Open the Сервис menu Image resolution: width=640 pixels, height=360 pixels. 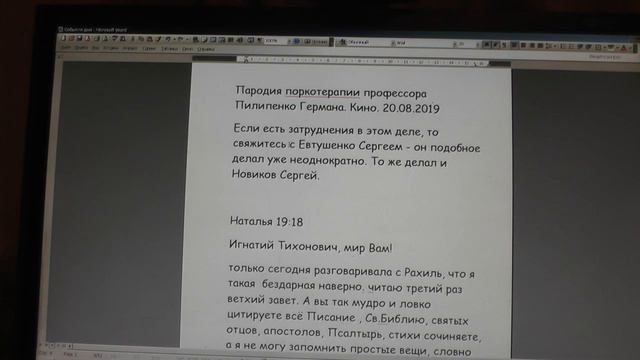point(149,49)
